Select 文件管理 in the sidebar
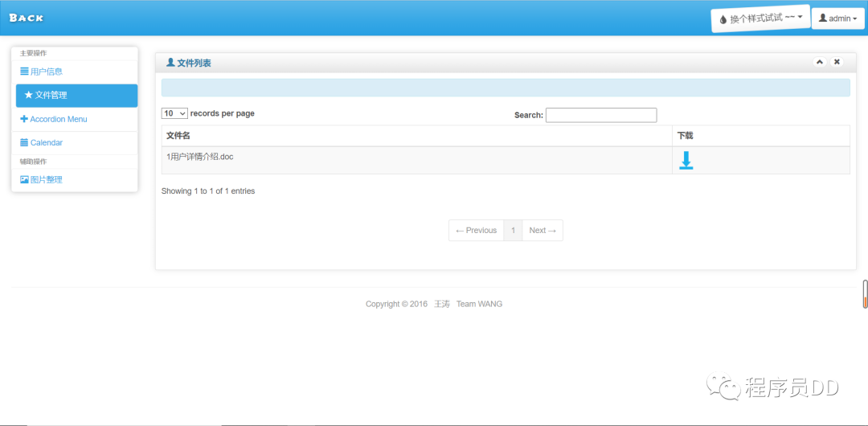 76,96
